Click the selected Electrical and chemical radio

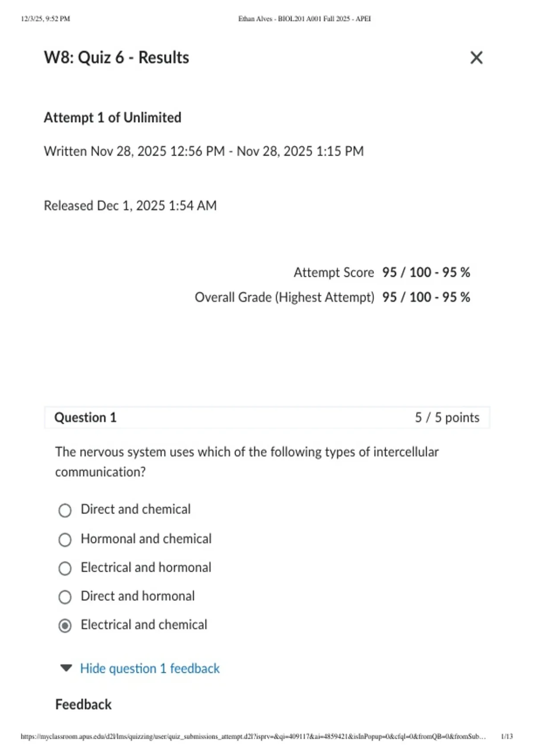click(x=65, y=626)
